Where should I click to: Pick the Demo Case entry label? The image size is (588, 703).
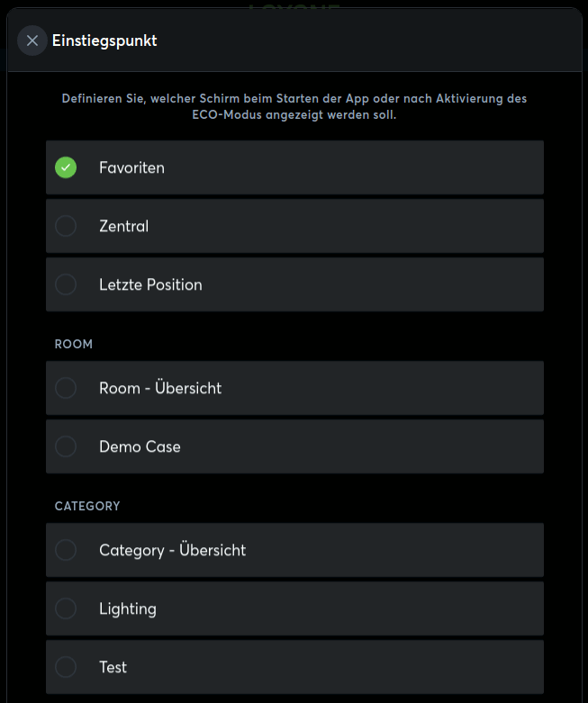140,446
